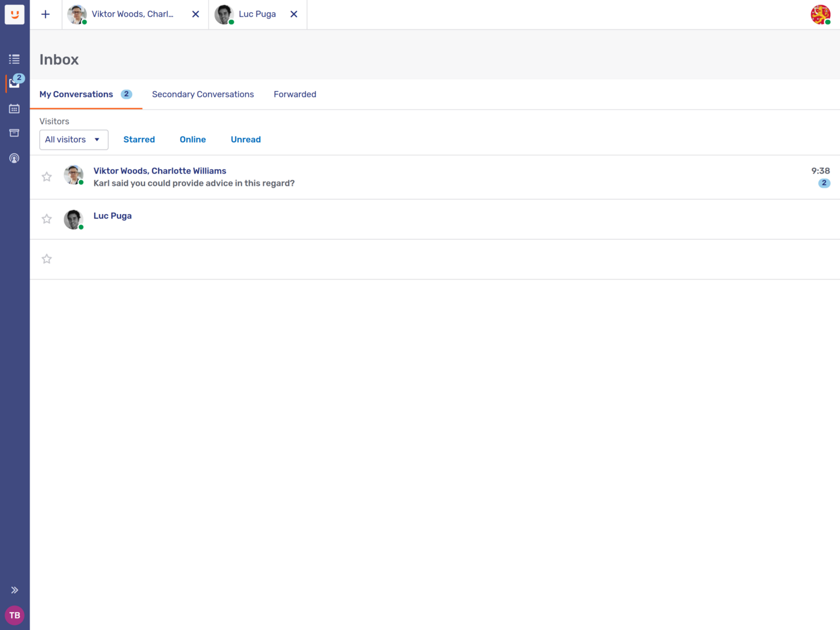
Task: Open the Calendar icon in the sidebar
Action: [14, 108]
